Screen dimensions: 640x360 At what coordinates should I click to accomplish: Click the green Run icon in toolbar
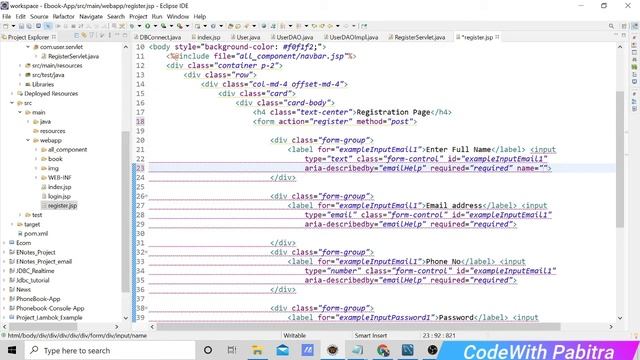147,26
